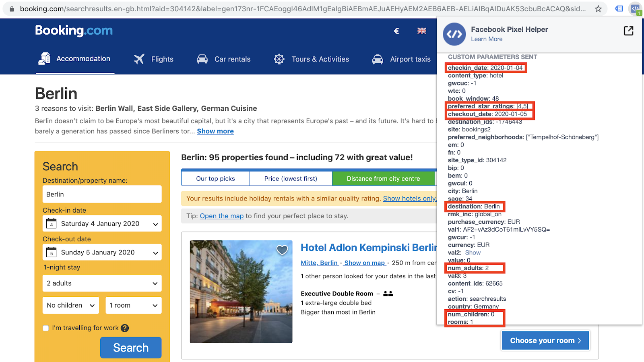The image size is (644, 362).
Task: Click the book_window: 48 parameter
Action: tap(473, 99)
